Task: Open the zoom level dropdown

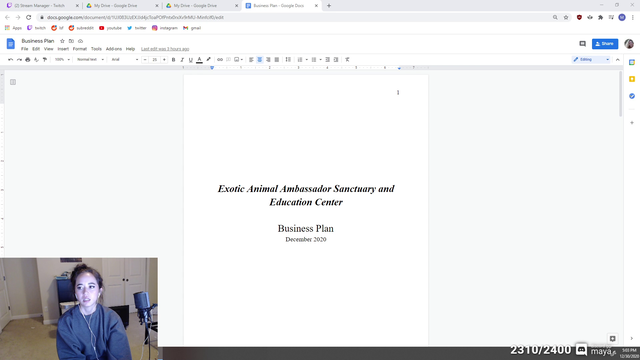Action: 62,60
